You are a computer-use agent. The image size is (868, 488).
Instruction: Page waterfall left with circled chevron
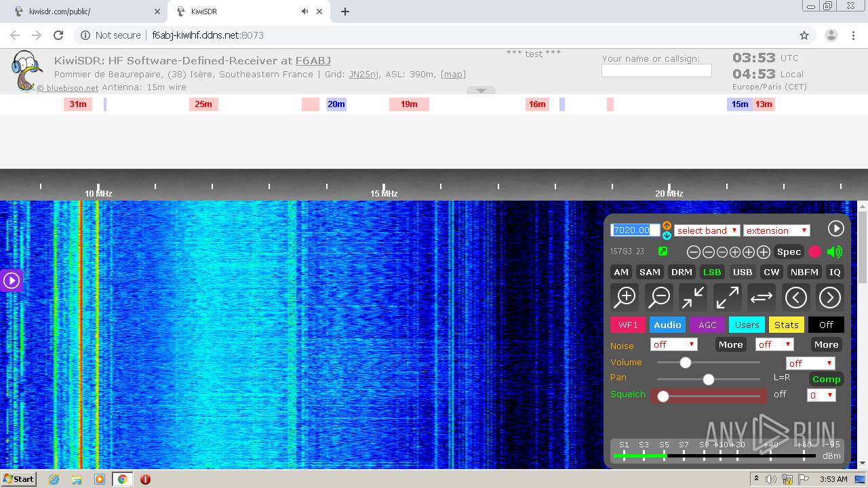[795, 297]
